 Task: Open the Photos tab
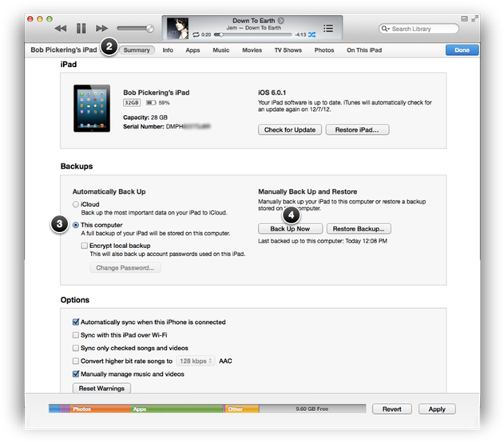pyautogui.click(x=324, y=50)
